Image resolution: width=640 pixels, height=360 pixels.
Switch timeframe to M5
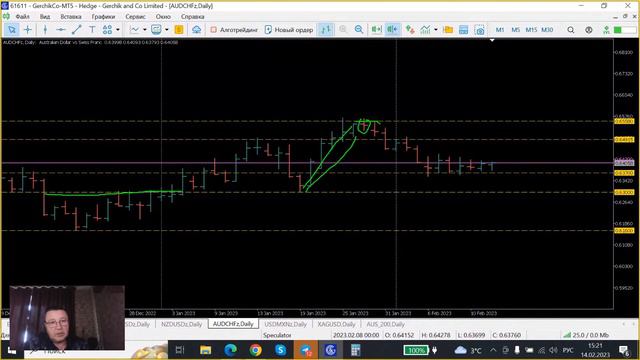516,30
